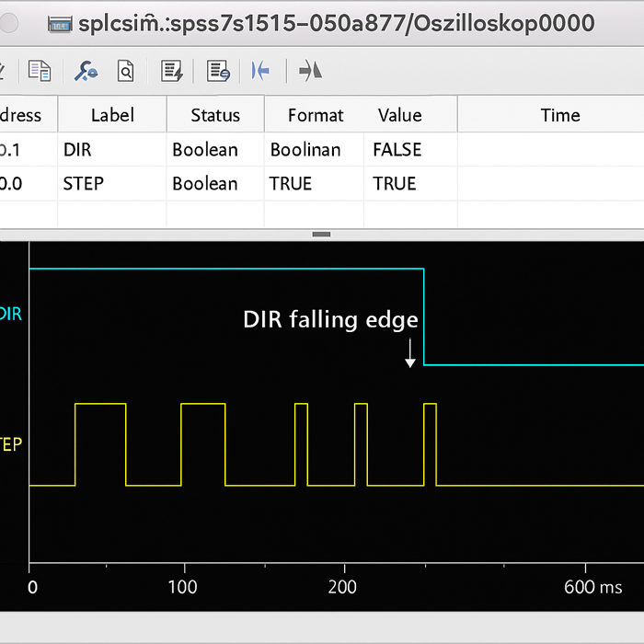Sort by the Label column header
644x644 pixels.
[x=112, y=115]
